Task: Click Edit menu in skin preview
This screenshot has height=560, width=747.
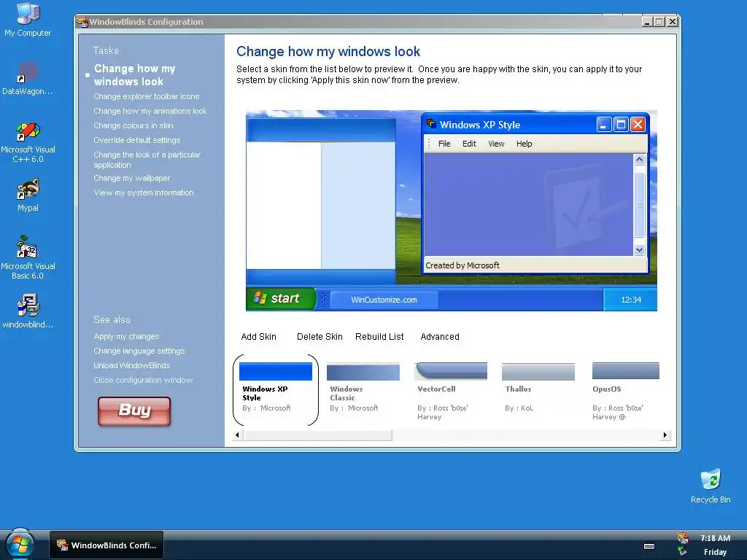Action: 469,144
